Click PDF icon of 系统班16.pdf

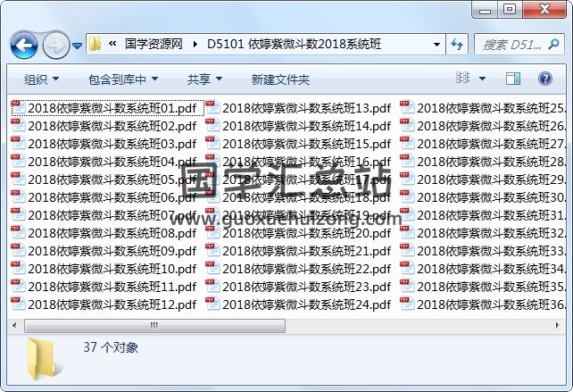212,162
